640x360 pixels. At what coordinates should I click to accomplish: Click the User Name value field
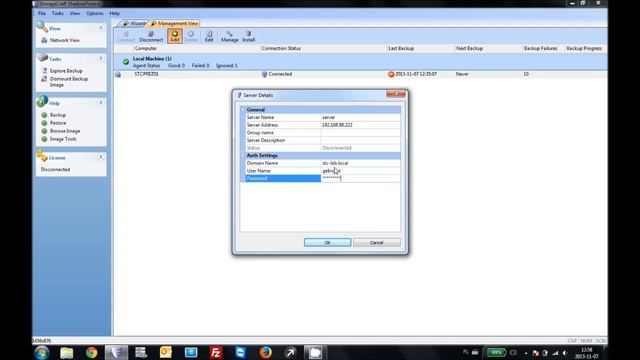[x=360, y=171]
